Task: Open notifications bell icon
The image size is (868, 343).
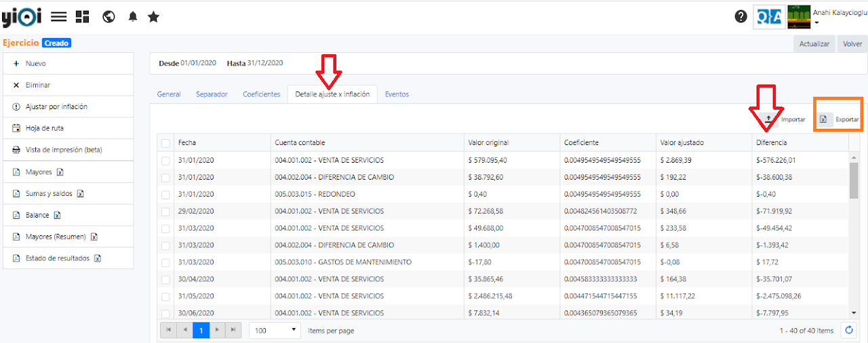Action: coord(132,17)
